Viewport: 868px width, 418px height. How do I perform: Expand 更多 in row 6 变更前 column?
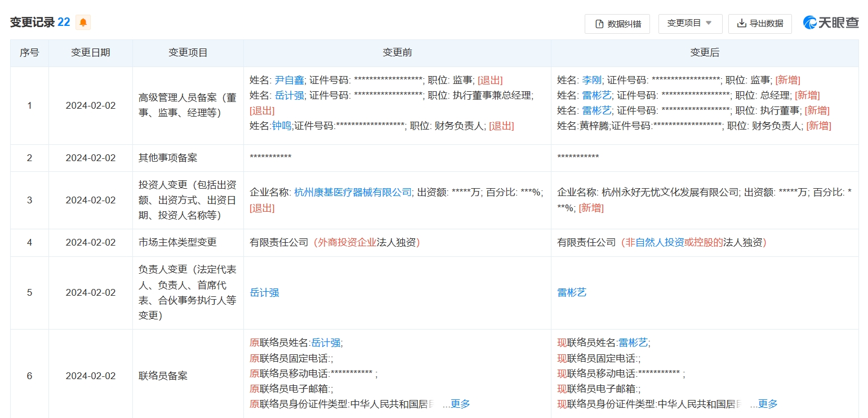[x=460, y=404]
